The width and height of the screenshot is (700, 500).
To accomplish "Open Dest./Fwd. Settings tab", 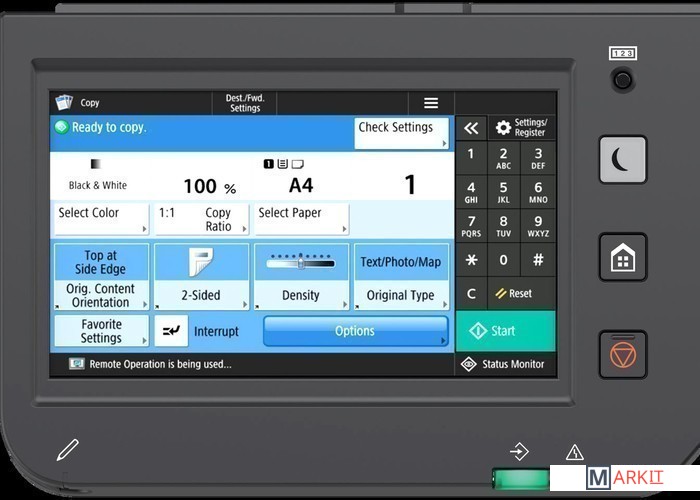I will [x=244, y=103].
